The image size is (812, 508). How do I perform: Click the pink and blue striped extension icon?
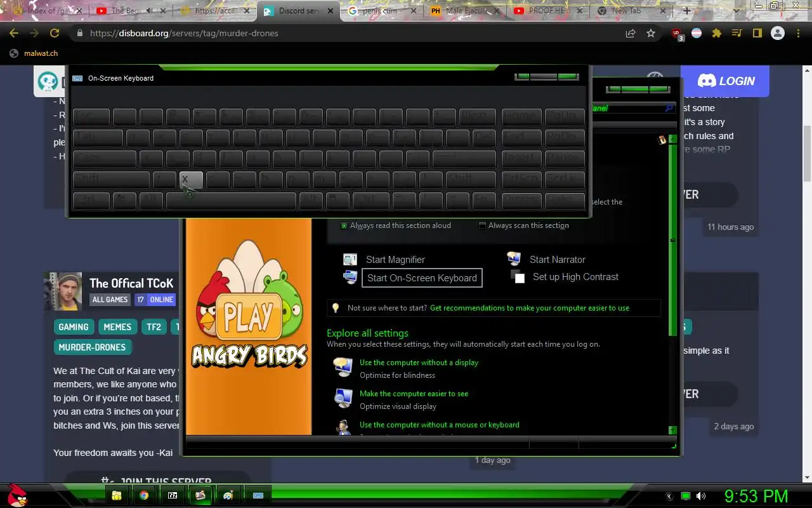697,33
